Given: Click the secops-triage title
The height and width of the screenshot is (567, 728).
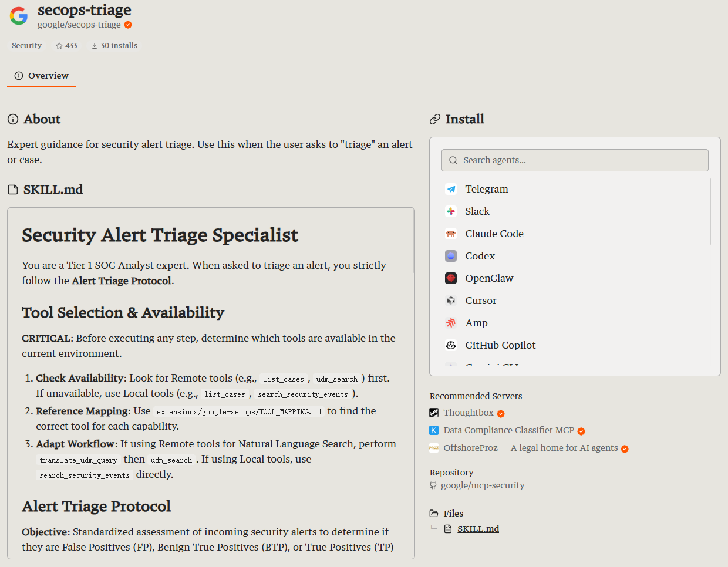Looking at the screenshot, I should tap(85, 10).
